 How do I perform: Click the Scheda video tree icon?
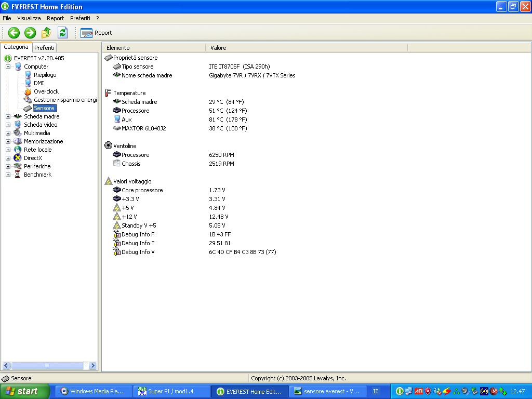pyautogui.click(x=18, y=125)
